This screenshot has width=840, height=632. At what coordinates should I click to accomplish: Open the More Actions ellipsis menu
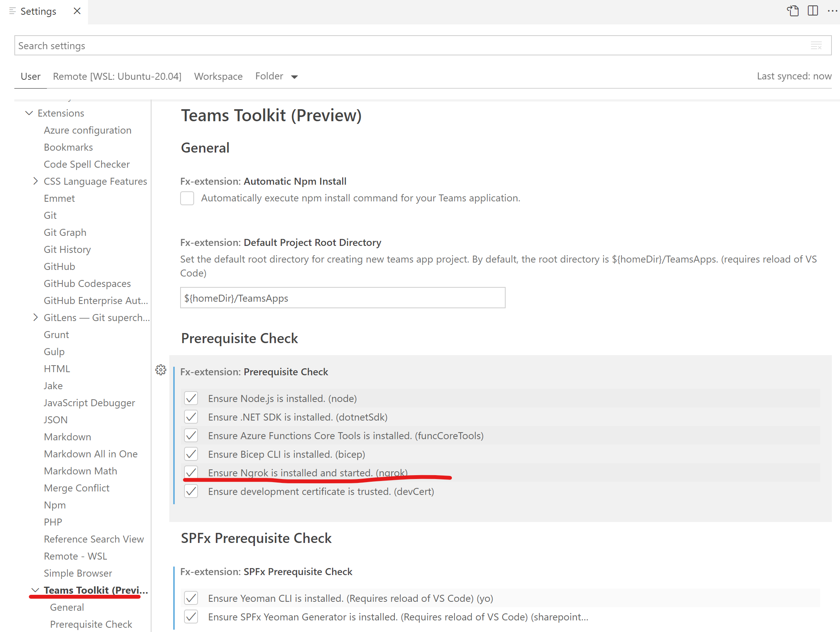(x=832, y=11)
